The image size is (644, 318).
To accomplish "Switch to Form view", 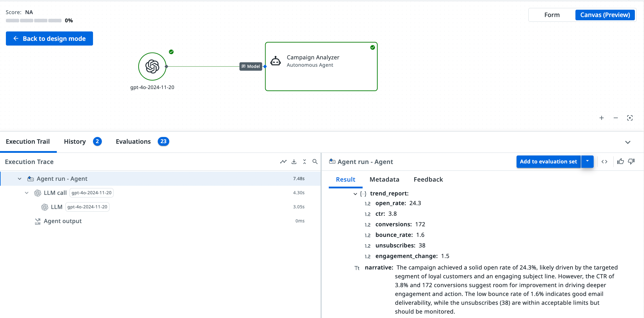I will (552, 15).
